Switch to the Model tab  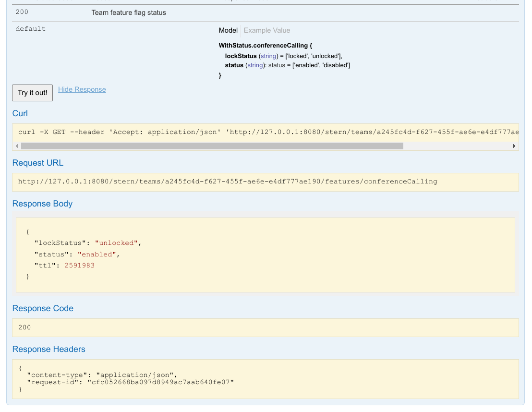click(228, 30)
